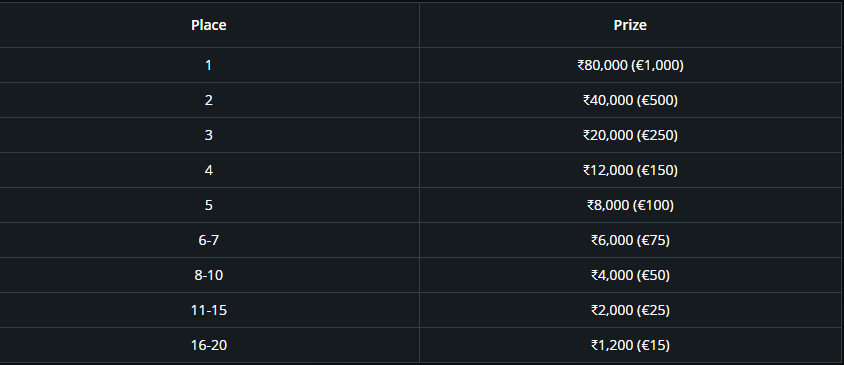Click the ₹2,000 (€25) prize cell
Screen dimensions: 844x365
[x=630, y=310]
